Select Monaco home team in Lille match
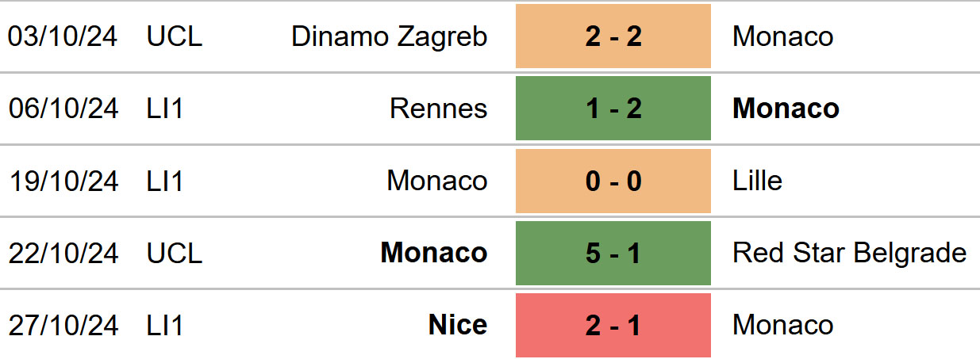980x359 pixels. [437, 181]
